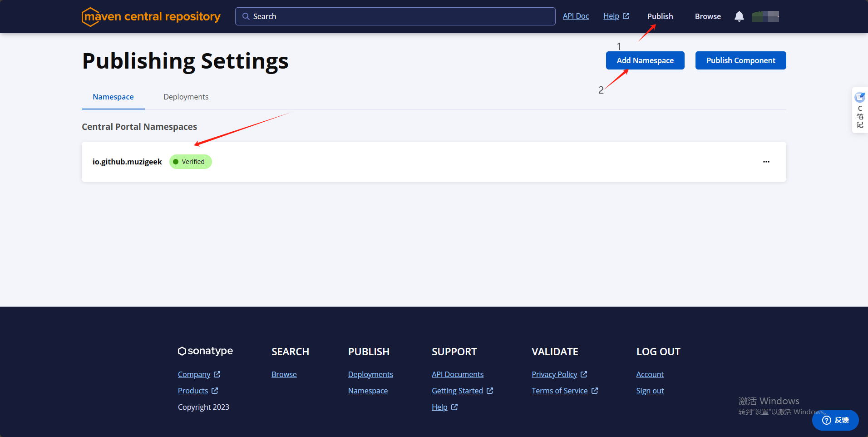
Task: Open more options for io.github.muzigeek namespace
Action: click(x=766, y=162)
